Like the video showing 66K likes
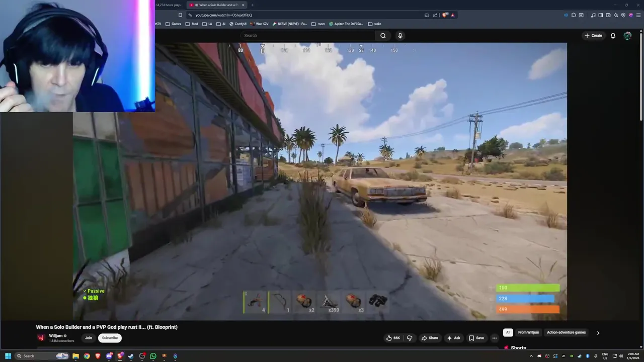 [x=393, y=338]
